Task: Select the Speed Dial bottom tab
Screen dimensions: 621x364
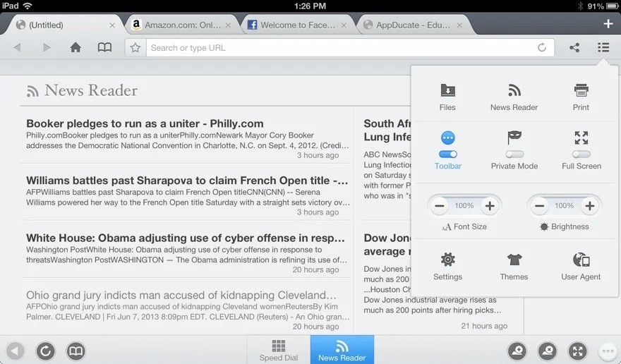Action: (279, 350)
